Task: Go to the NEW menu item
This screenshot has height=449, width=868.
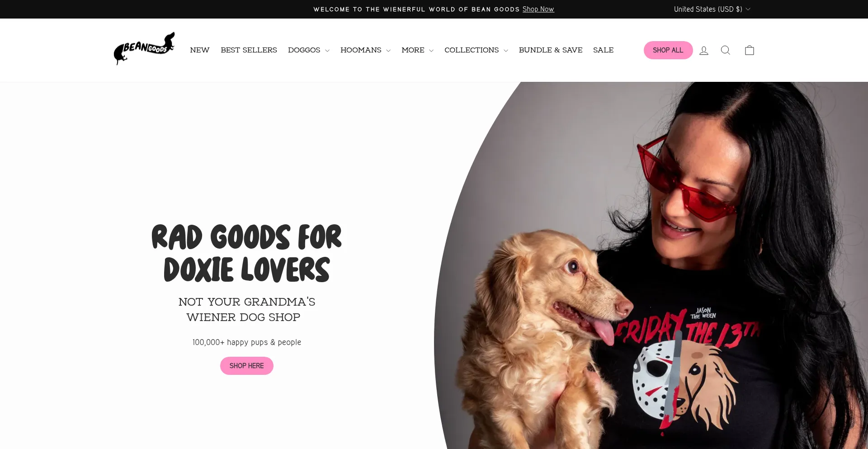Action: (x=200, y=50)
